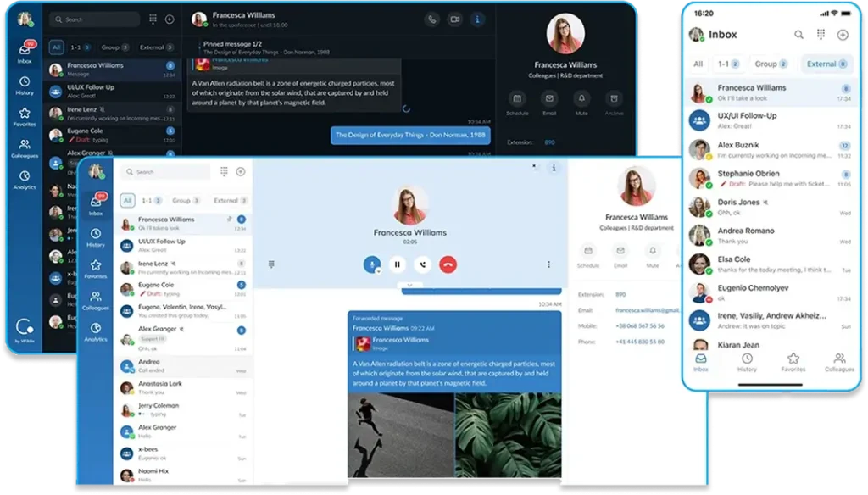
Task: Open Favorites in the phone bottom navigation
Action: coord(793,362)
